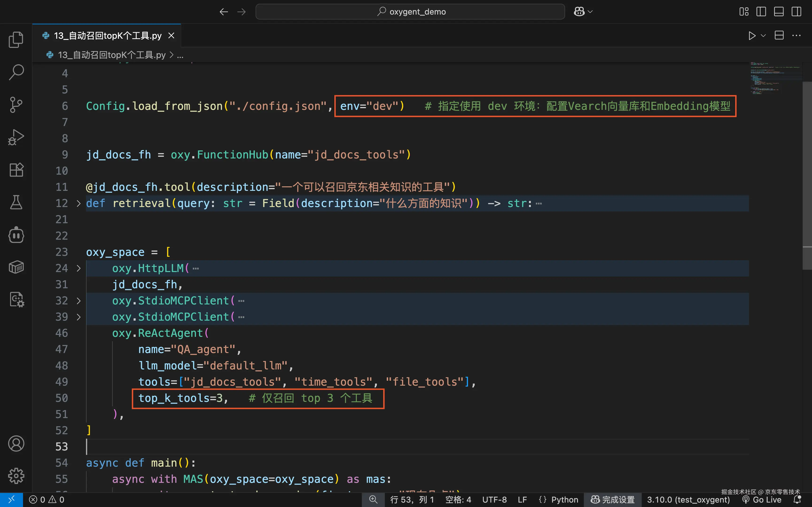Open the Accounts icon in activity bar

(16, 444)
